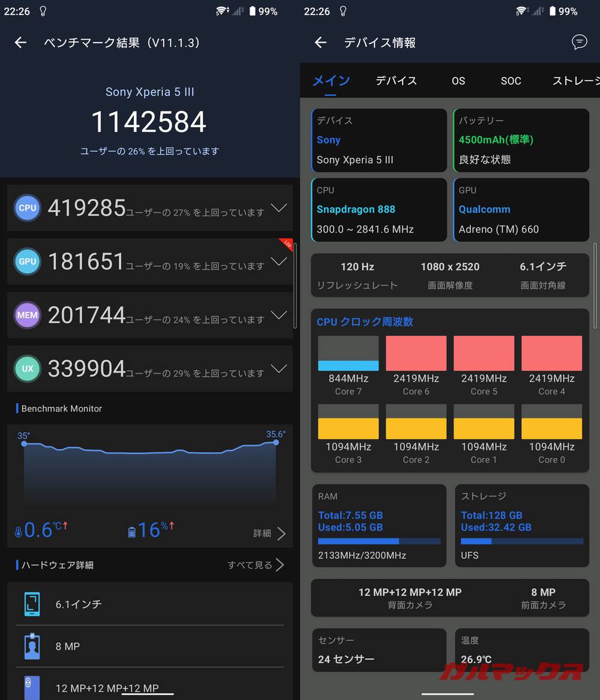Tap the lightbulb notification icon on left status bar
The height and width of the screenshot is (700, 600).
tap(43, 11)
